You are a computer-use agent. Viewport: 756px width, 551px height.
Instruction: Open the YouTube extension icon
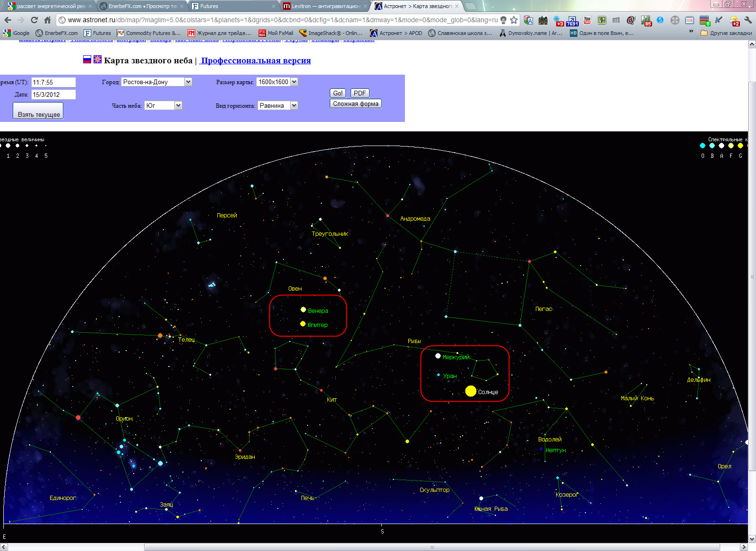(587, 20)
